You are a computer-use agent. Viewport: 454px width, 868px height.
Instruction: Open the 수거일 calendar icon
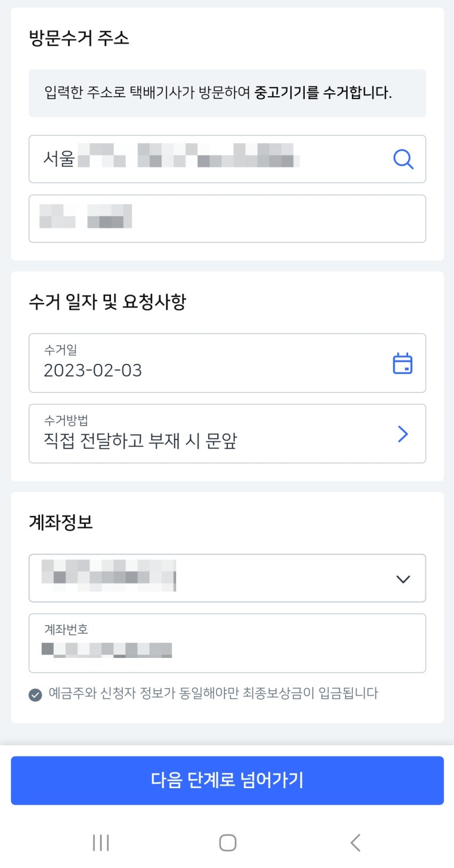tap(402, 363)
